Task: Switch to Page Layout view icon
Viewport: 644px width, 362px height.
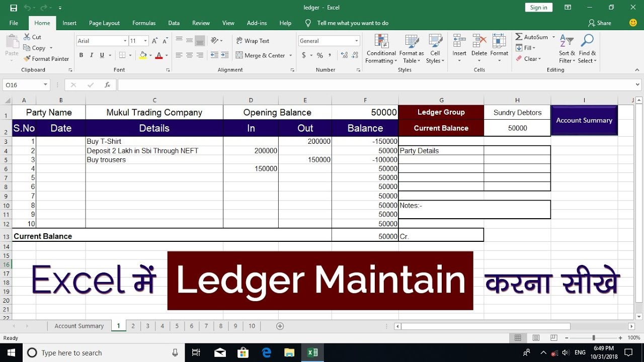Action: (536, 338)
